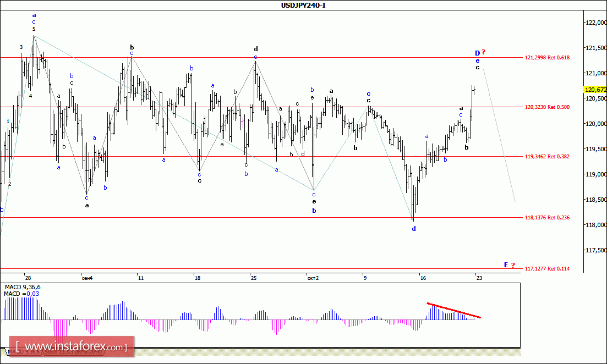
Task: Click the blue d label below the low
Action: pos(414,229)
